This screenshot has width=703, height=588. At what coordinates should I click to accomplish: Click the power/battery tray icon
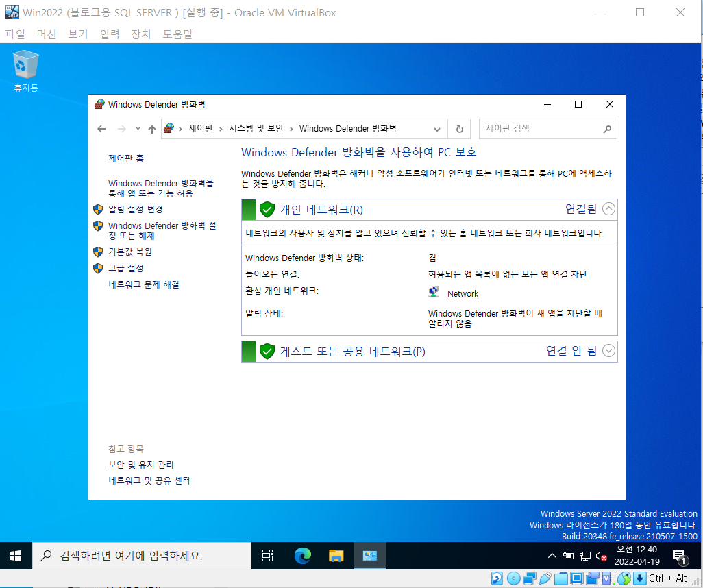(x=569, y=556)
